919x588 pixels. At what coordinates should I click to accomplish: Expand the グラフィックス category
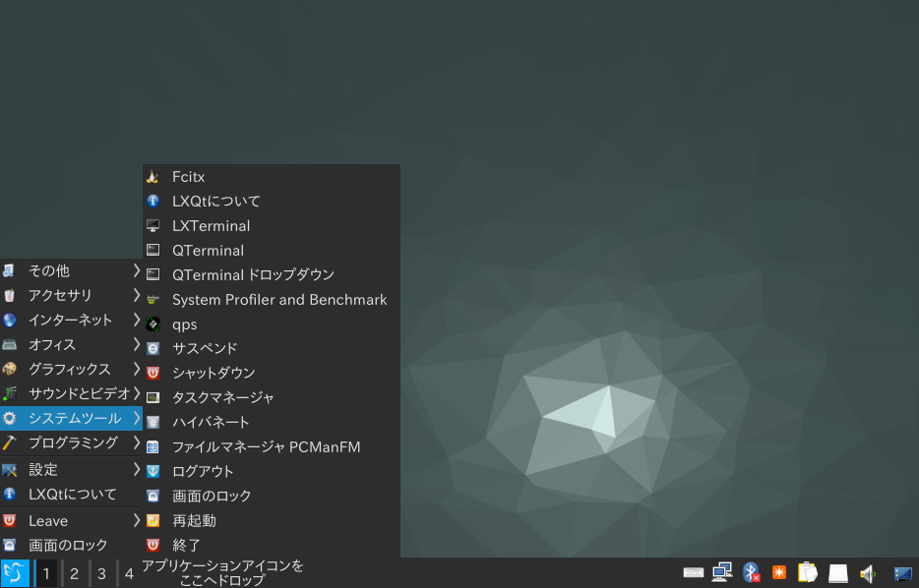[x=71, y=369]
